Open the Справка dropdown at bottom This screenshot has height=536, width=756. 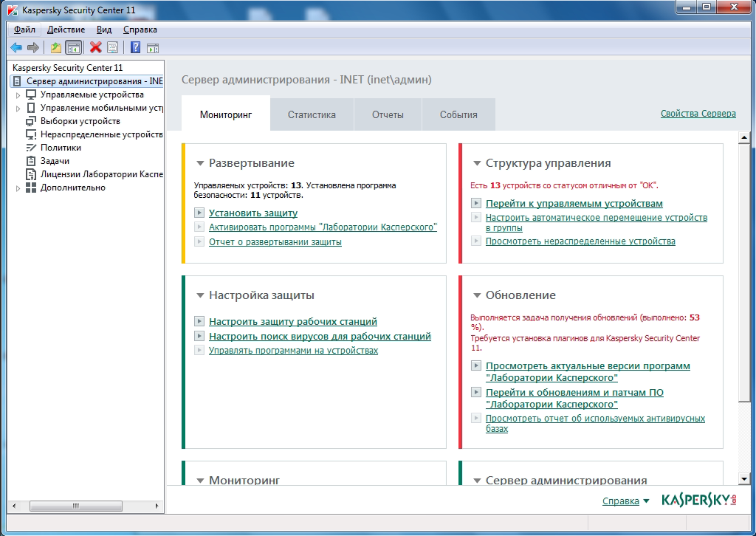[x=625, y=501]
